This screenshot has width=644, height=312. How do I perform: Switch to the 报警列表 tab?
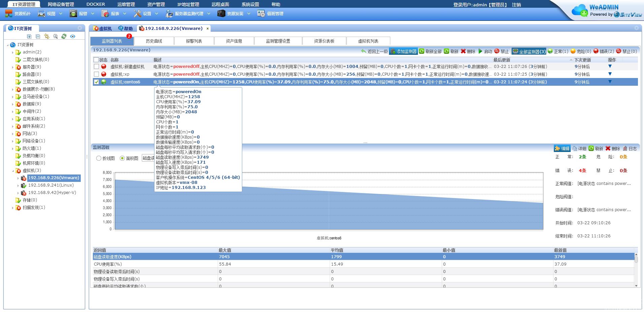[194, 41]
